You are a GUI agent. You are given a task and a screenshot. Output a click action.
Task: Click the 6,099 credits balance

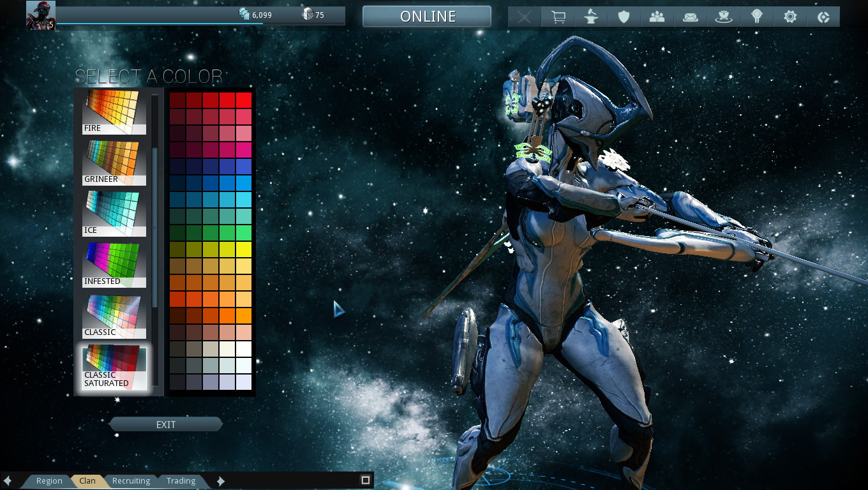pos(262,15)
